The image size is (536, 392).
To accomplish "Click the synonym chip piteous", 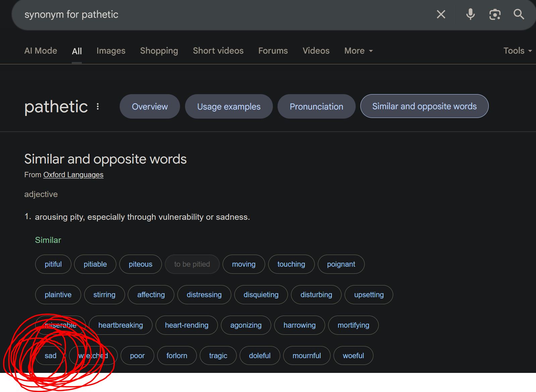I will [140, 264].
